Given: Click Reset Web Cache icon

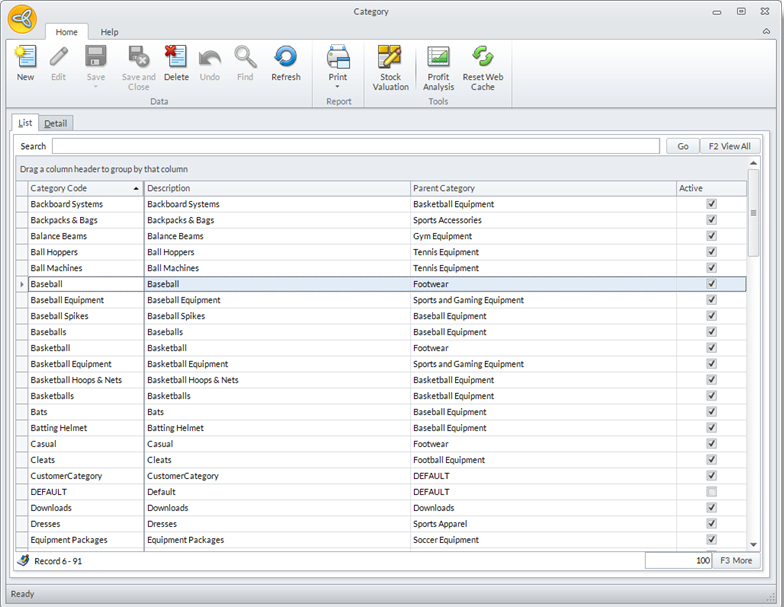Looking at the screenshot, I should [x=482, y=56].
